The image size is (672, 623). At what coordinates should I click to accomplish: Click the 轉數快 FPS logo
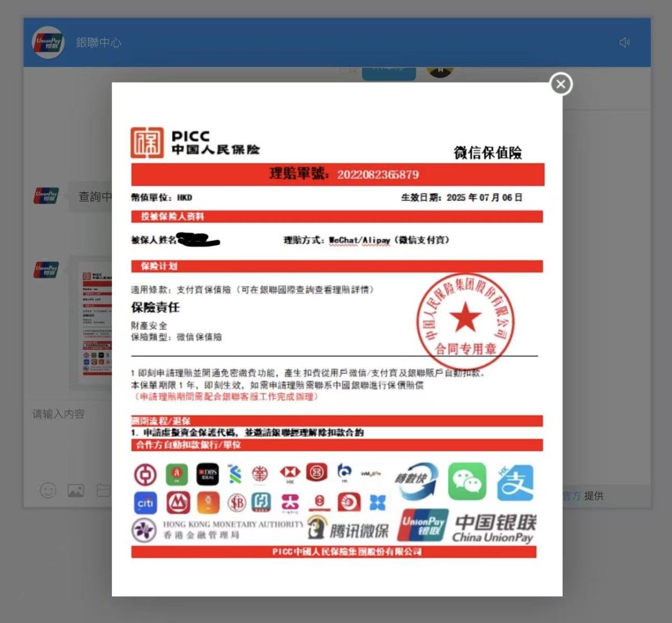(x=417, y=480)
